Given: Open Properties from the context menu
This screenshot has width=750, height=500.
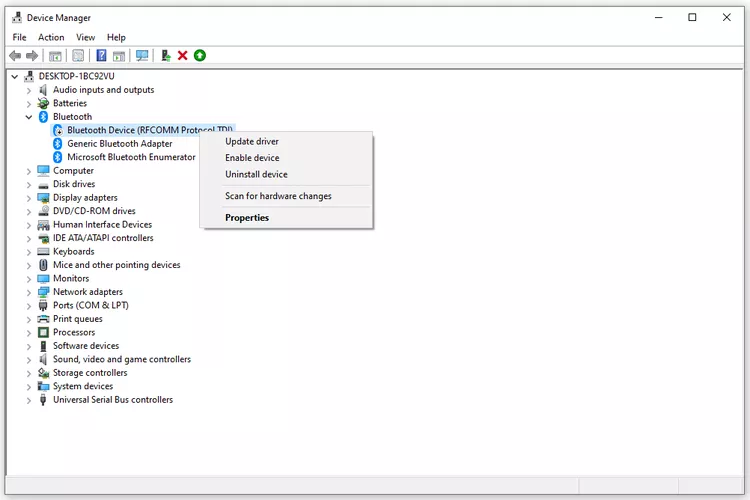Looking at the screenshot, I should tap(286, 218).
